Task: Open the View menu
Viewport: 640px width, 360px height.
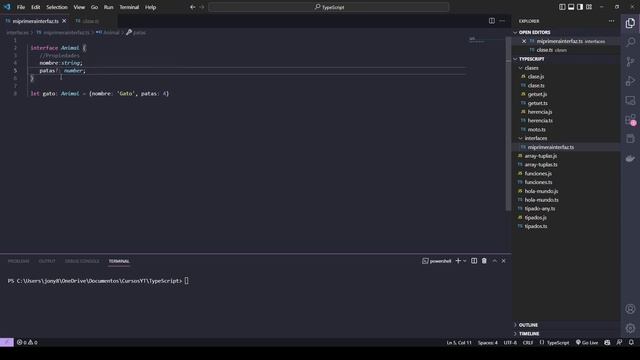Action: (79, 7)
